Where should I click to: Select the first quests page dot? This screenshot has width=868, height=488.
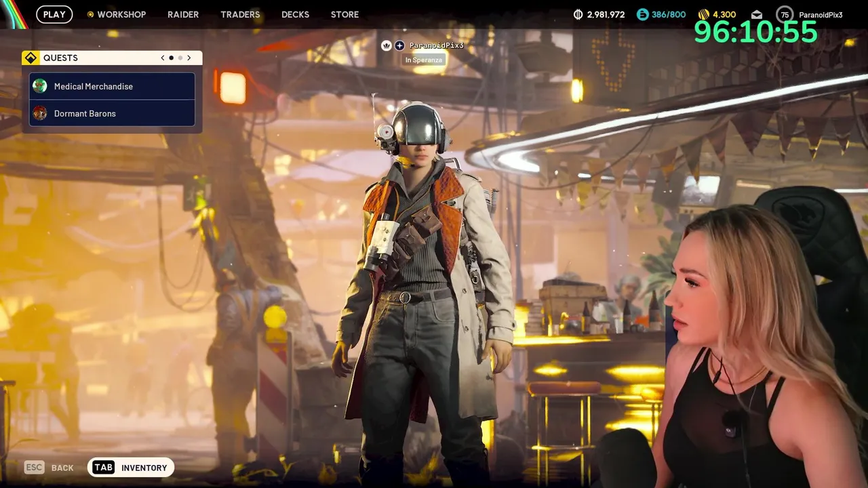pos(171,58)
